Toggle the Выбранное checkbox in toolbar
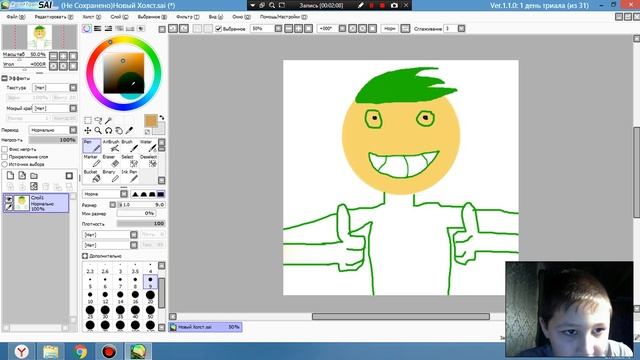The image size is (640, 360). [x=218, y=29]
